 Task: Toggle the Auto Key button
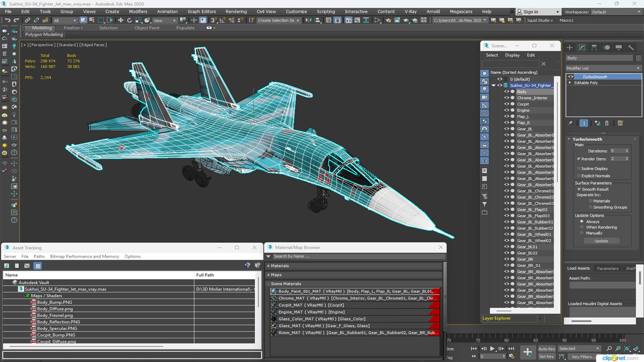coord(547,349)
